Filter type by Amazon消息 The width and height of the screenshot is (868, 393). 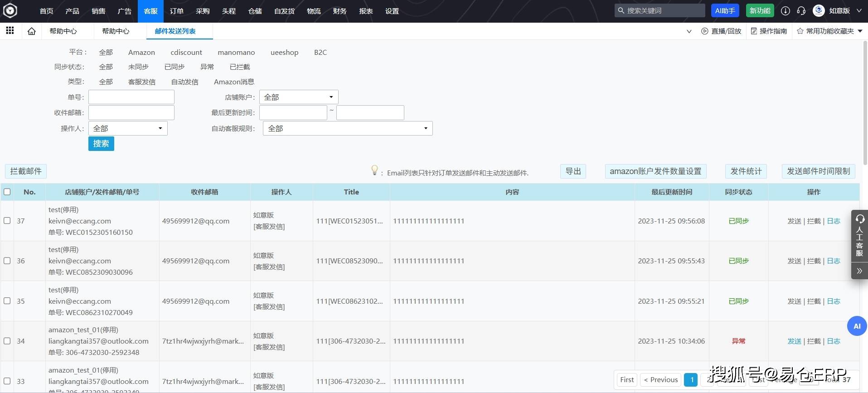234,82
